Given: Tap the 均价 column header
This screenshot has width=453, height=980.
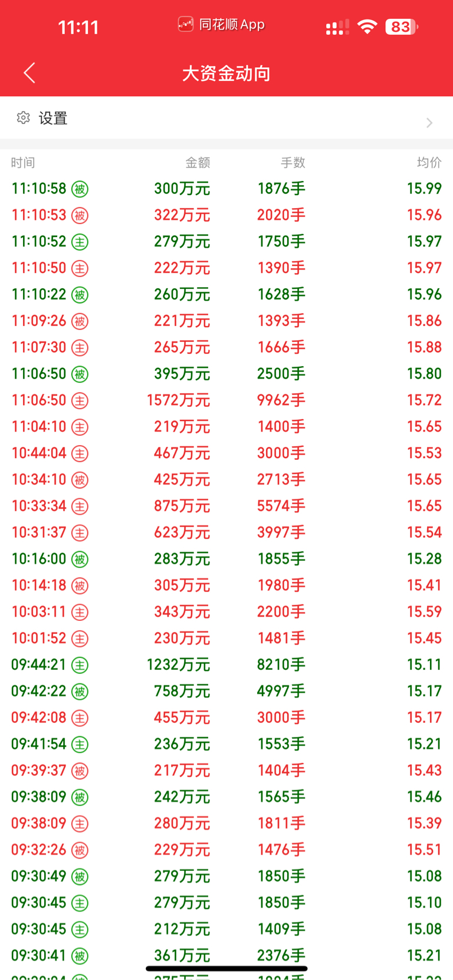Looking at the screenshot, I should 429,163.
